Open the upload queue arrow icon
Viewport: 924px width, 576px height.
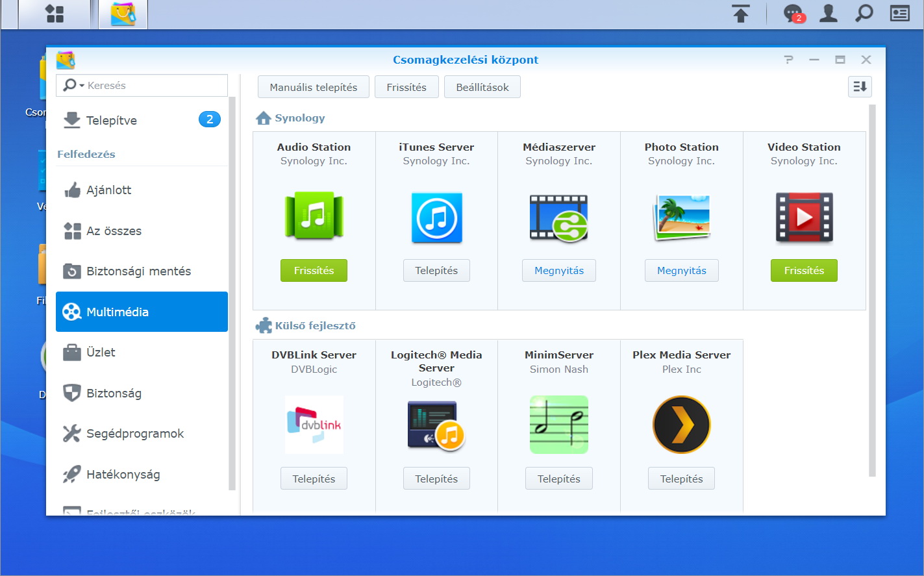pos(740,13)
